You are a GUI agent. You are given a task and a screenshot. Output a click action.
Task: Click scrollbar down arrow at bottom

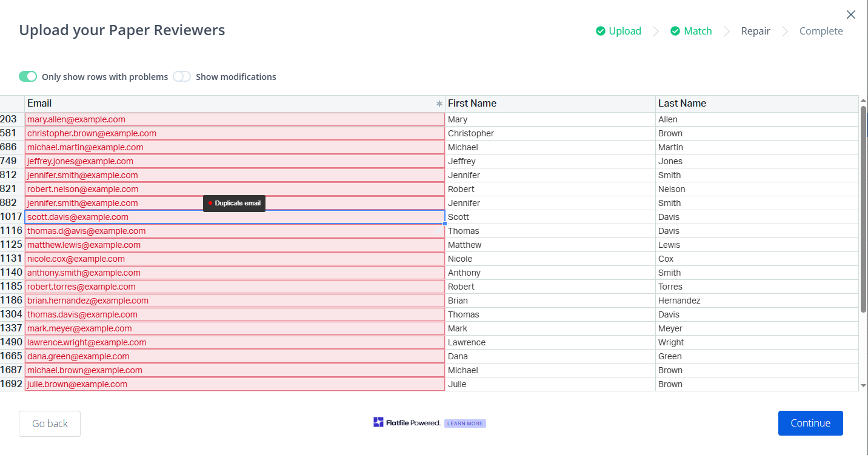pos(863,385)
